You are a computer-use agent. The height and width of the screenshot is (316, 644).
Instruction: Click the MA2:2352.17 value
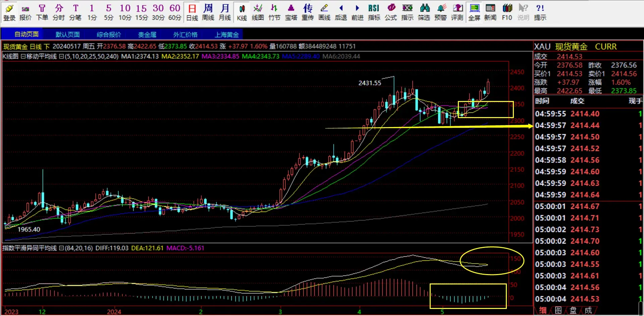(x=180, y=56)
